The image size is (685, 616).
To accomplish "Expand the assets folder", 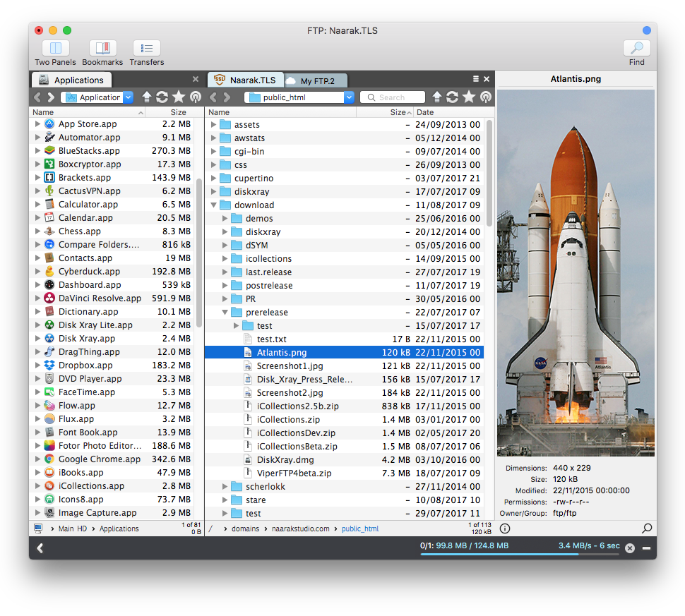I will [x=214, y=124].
